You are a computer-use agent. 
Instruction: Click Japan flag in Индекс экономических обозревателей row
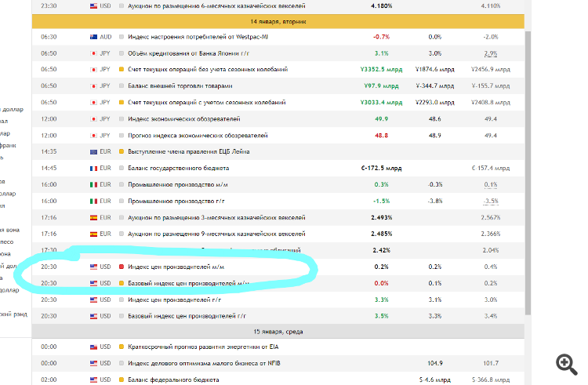click(x=94, y=119)
